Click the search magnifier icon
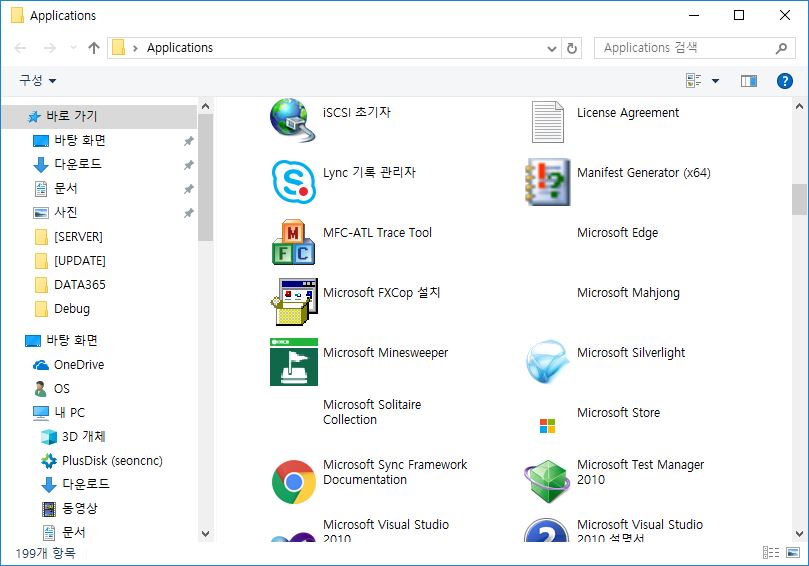The image size is (809, 566). pyautogui.click(x=781, y=48)
